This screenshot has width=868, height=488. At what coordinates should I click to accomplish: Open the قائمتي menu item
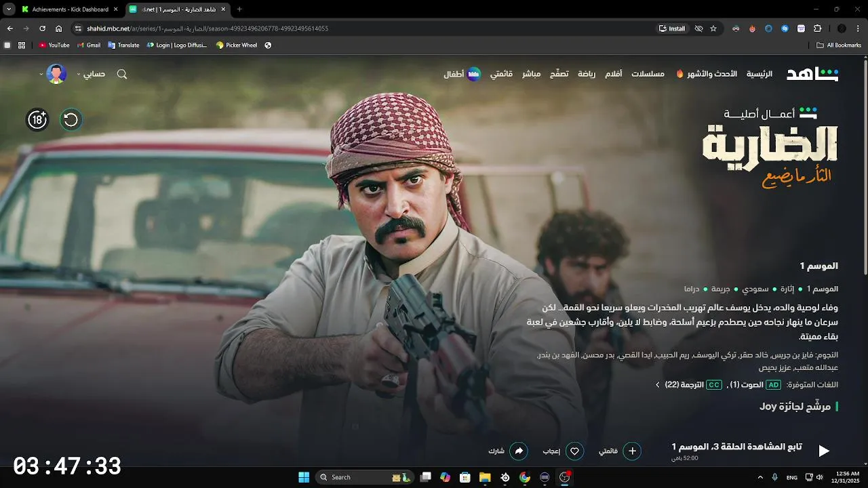(x=501, y=74)
